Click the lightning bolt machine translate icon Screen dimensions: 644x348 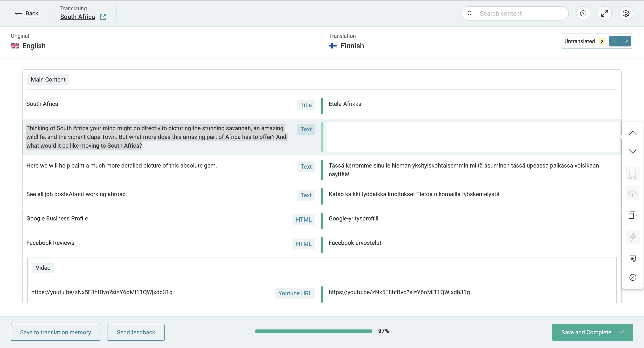633,237
